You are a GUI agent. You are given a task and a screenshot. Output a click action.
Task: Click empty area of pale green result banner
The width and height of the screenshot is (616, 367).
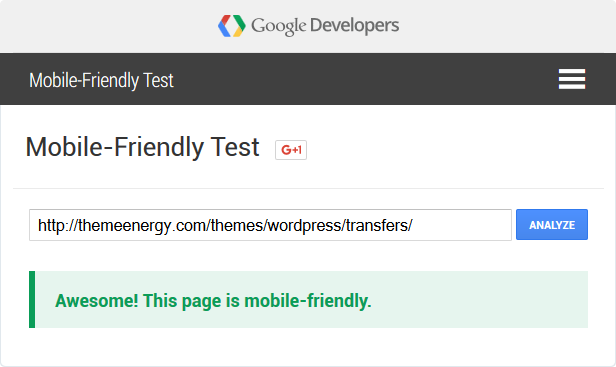(479, 299)
